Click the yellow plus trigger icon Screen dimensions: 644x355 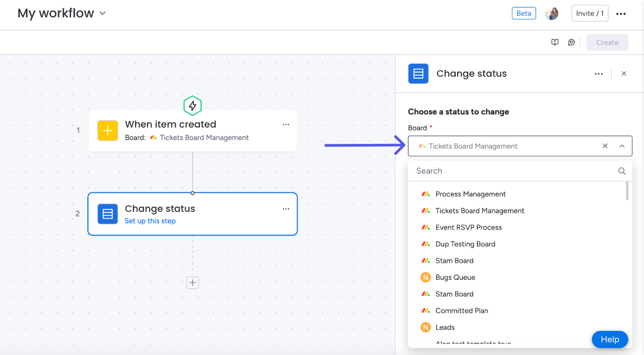click(x=107, y=130)
